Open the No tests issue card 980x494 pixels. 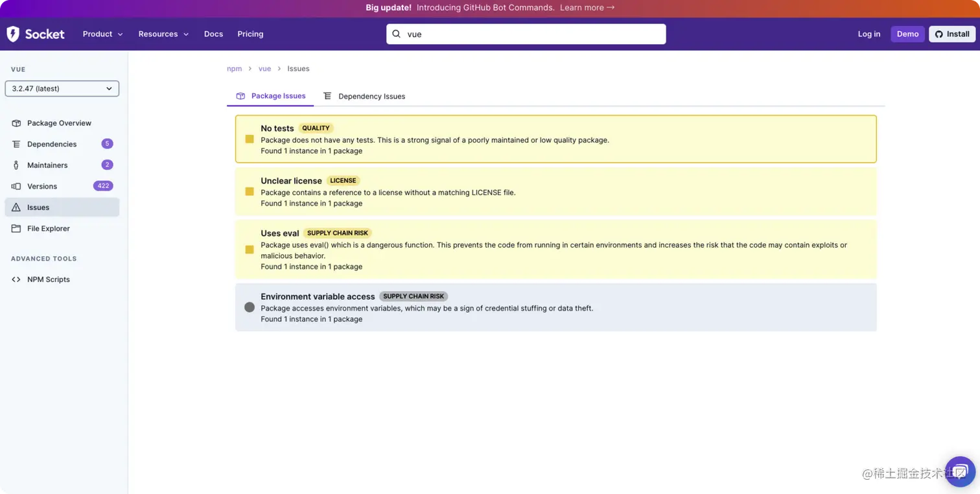(x=556, y=139)
